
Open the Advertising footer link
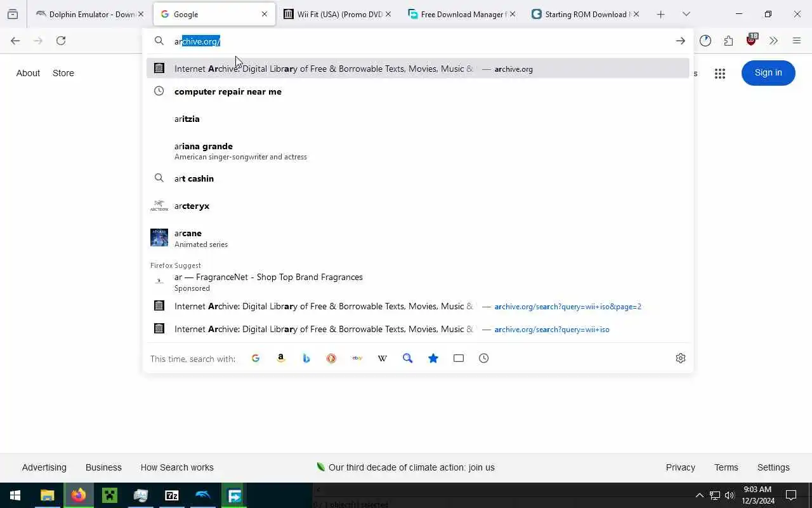[x=44, y=467]
